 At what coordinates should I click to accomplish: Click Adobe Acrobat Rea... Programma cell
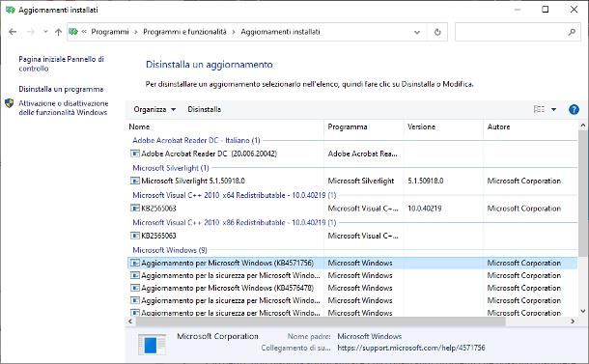[x=362, y=154]
